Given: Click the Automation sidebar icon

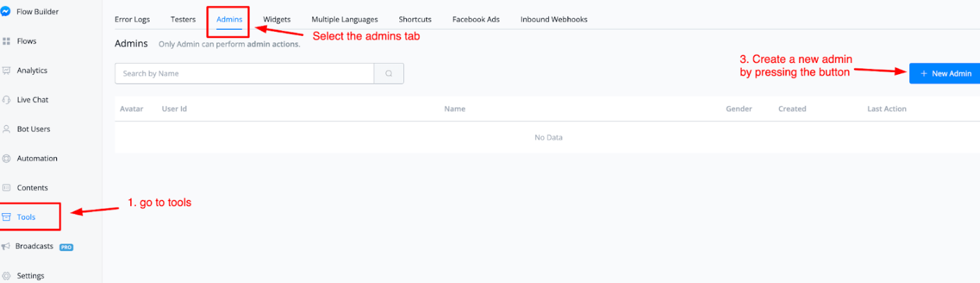Looking at the screenshot, I should coord(6,158).
